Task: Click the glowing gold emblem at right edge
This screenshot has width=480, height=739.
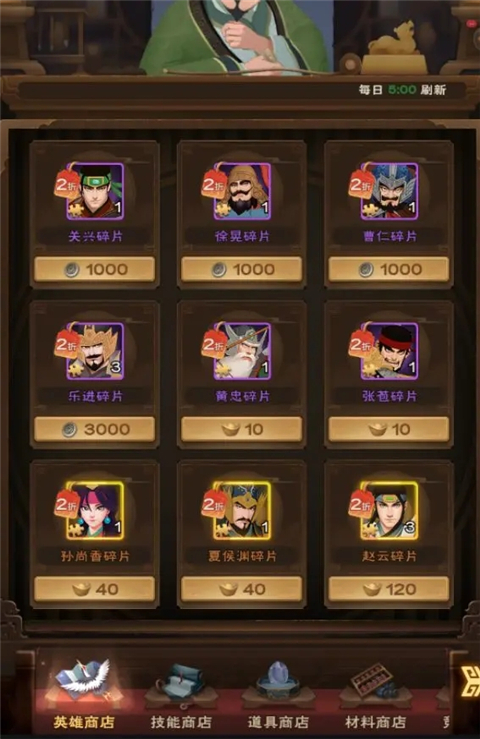Action: point(470,682)
